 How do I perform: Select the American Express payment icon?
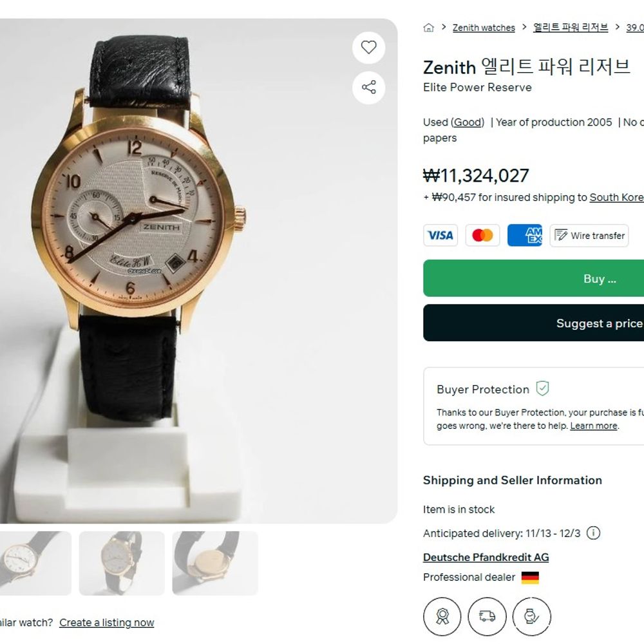[525, 235]
